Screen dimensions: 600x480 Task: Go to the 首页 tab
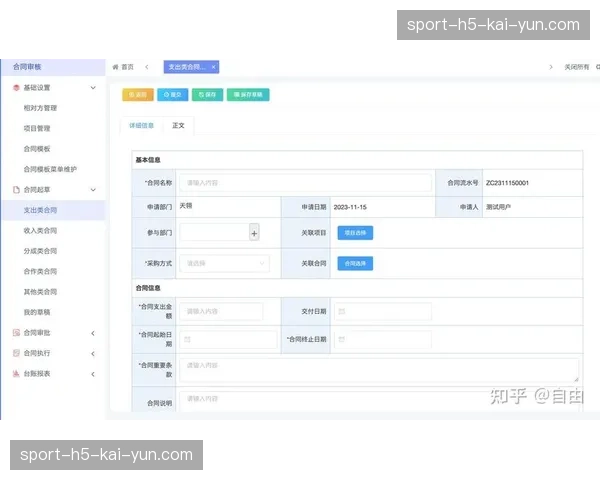click(x=123, y=67)
